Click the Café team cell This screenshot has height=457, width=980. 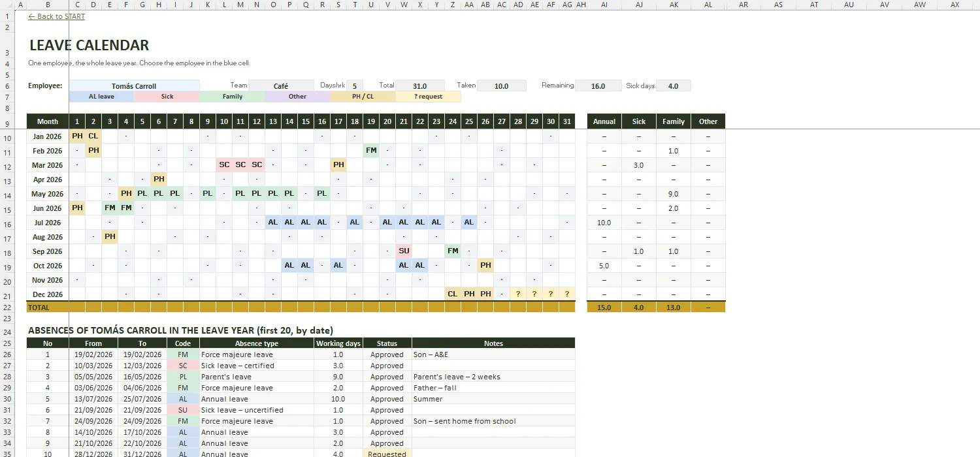(281, 86)
